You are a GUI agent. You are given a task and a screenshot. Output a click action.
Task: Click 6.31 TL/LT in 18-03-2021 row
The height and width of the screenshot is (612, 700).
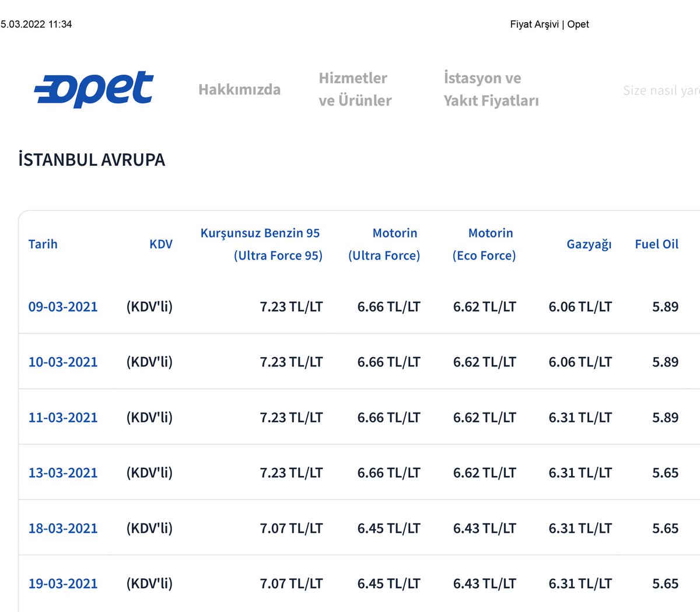point(580,528)
